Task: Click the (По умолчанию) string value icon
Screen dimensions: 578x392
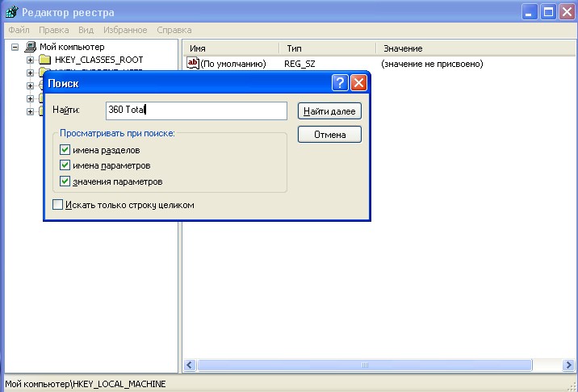Action: point(193,63)
